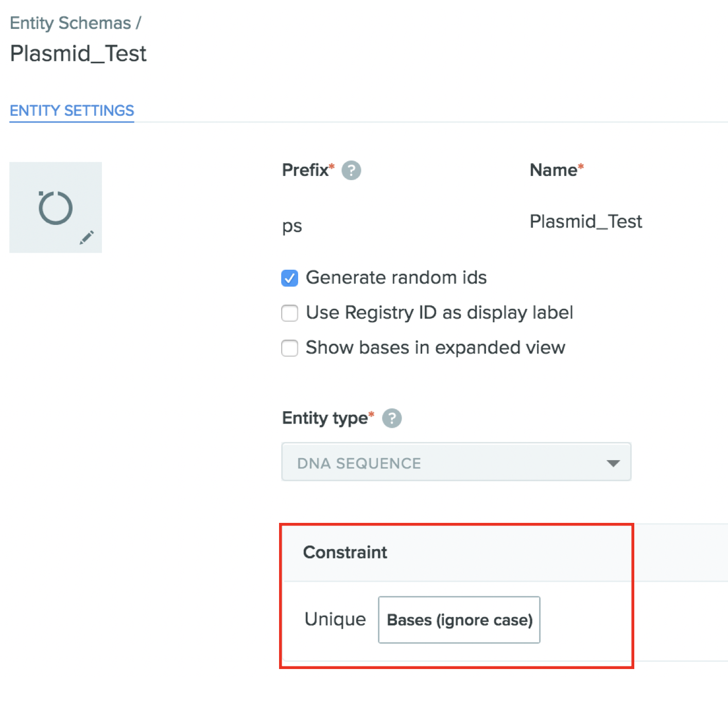The width and height of the screenshot is (728, 703).
Task: Edit the schema icon with the pencil
Action: point(86,237)
